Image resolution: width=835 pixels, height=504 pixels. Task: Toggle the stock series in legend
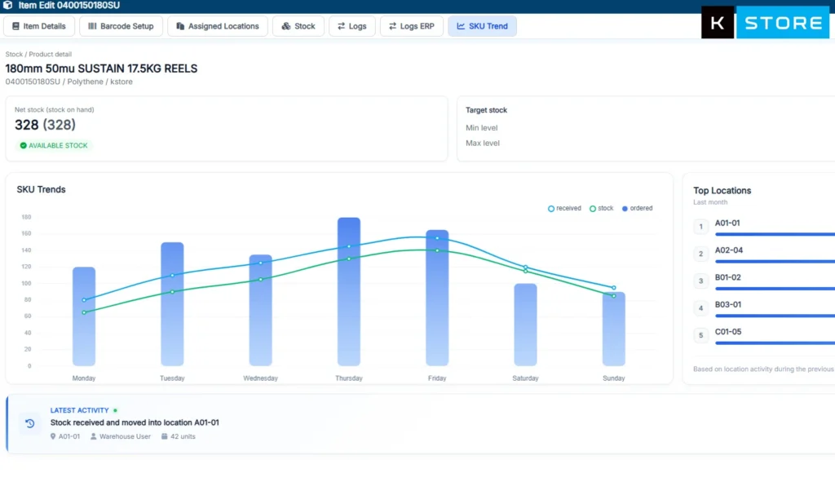(x=601, y=208)
